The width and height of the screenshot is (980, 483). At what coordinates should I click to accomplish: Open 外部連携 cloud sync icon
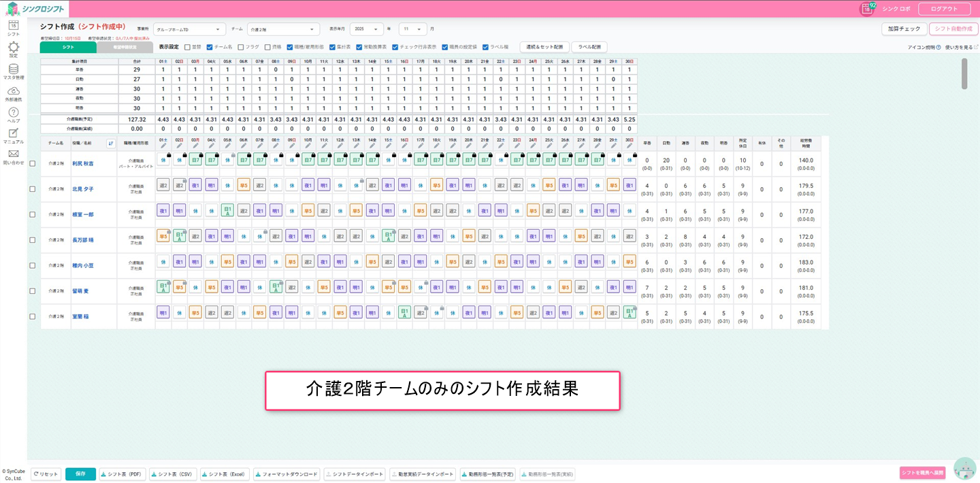coord(13,91)
